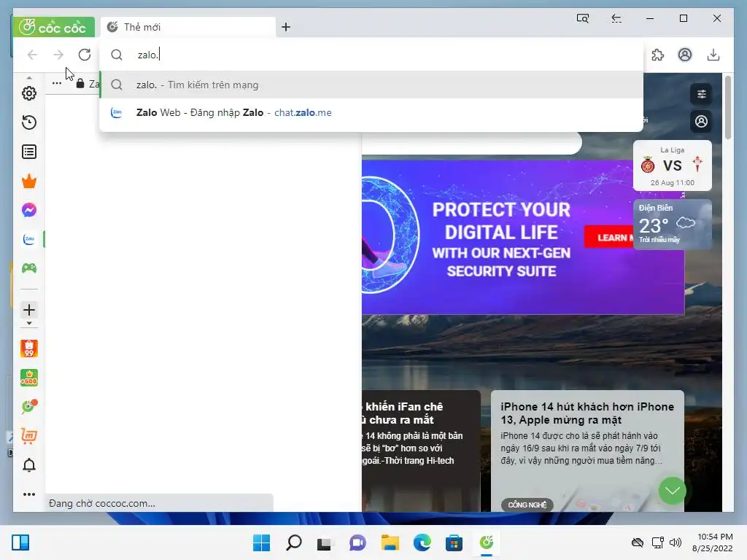Click the collapse sidebar arrow icon in title bar
Viewport: 747px width, 560px height.
[616, 18]
